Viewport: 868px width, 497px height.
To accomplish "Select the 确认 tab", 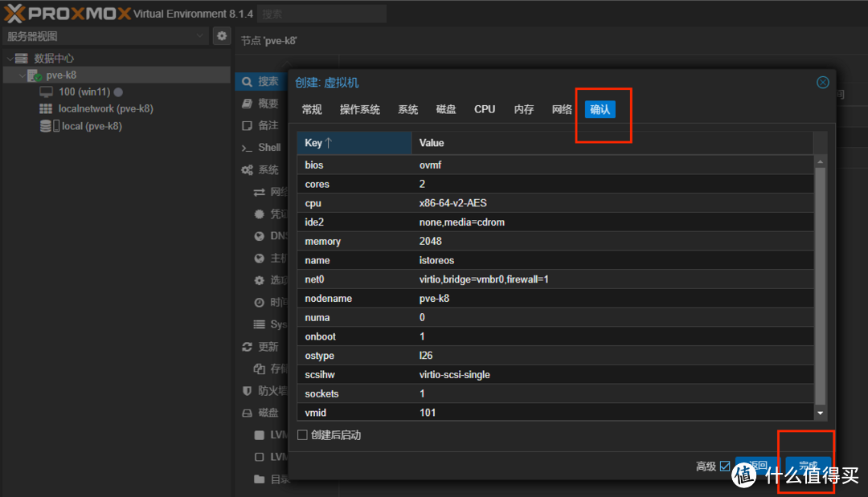I will tap(600, 109).
